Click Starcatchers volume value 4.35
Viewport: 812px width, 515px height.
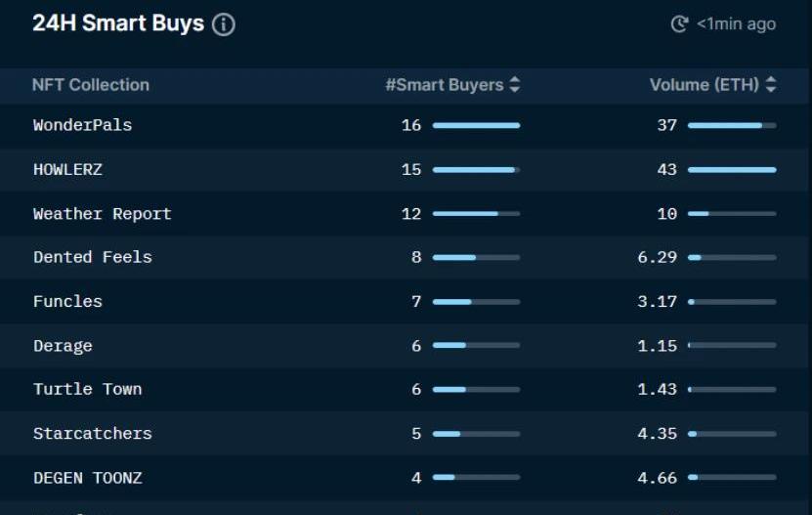click(x=658, y=434)
